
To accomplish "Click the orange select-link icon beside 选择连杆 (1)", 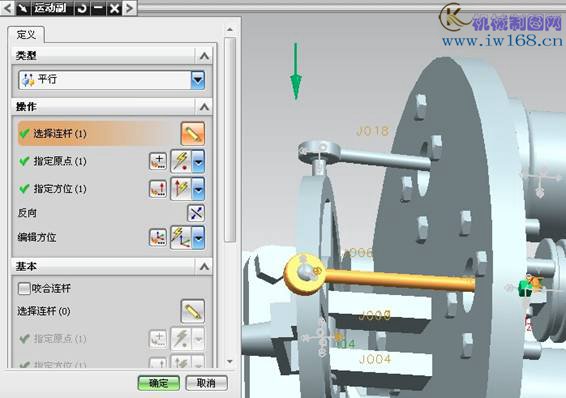I will 193,134.
